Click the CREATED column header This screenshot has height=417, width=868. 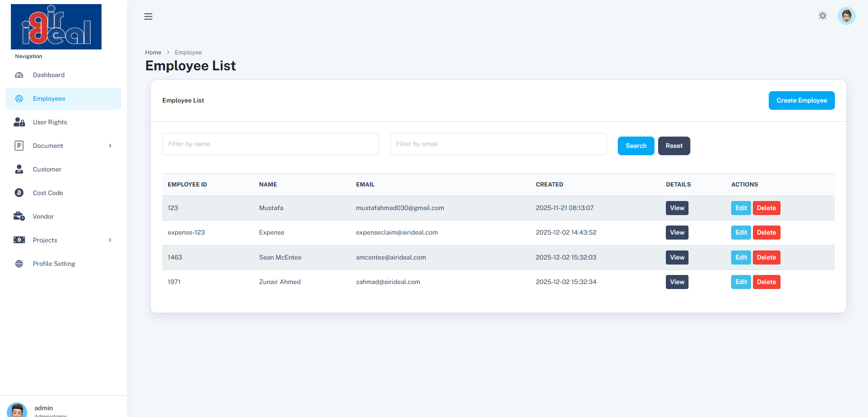(x=549, y=184)
